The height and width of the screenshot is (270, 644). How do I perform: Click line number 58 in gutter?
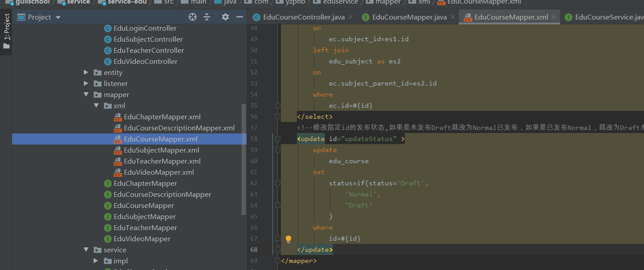point(254,139)
